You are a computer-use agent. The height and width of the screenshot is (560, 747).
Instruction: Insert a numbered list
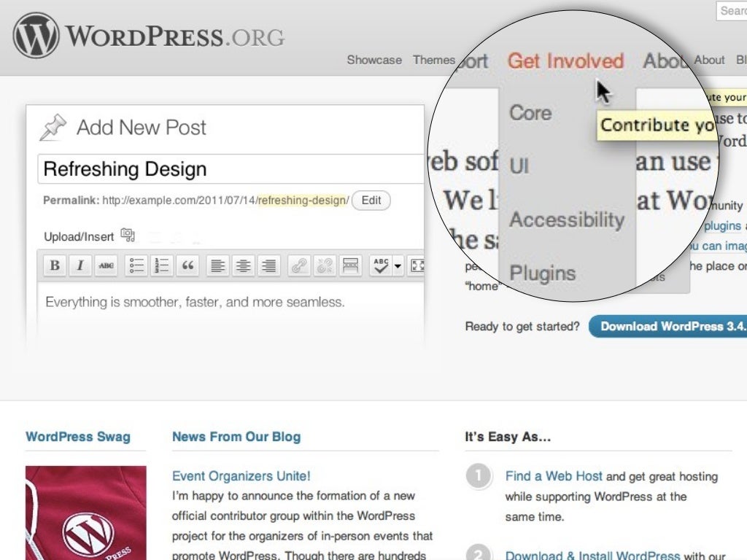(162, 265)
